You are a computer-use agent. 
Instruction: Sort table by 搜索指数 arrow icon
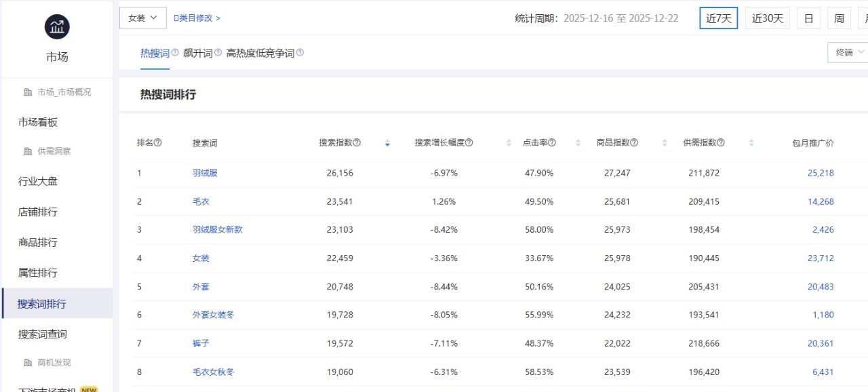tap(387, 143)
